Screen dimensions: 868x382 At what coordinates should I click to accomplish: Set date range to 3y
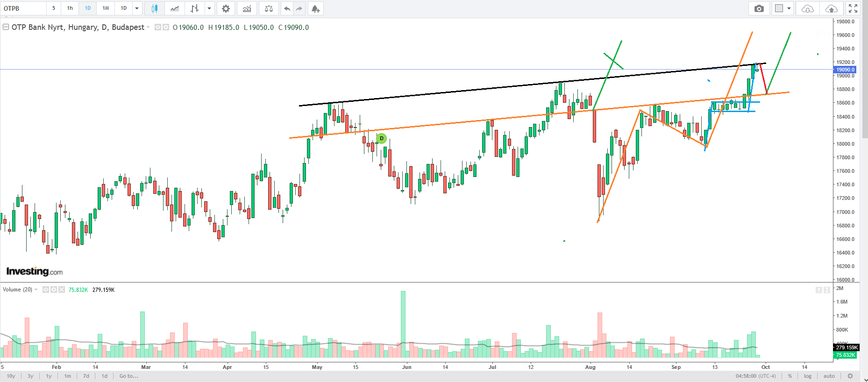30,376
